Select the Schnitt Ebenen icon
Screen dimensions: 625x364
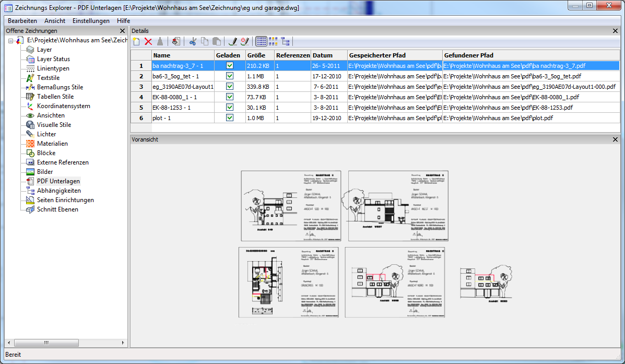click(30, 209)
